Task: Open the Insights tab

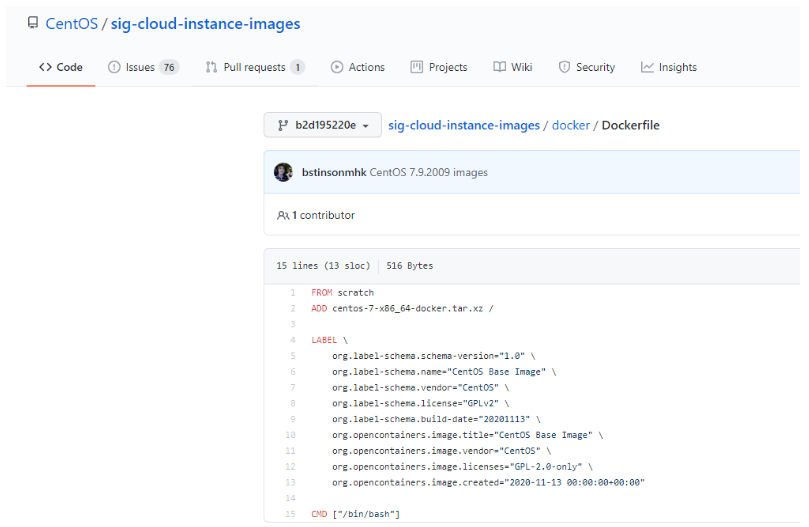Action: point(669,67)
